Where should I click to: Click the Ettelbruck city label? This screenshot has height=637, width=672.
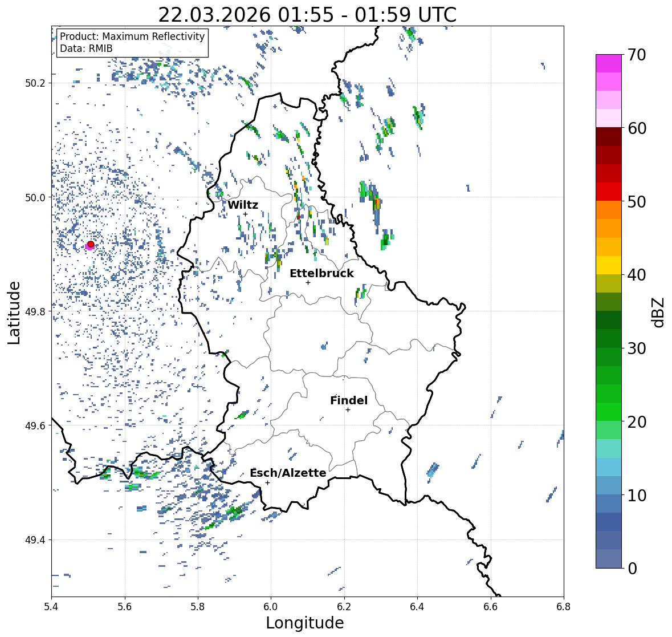click(x=321, y=273)
